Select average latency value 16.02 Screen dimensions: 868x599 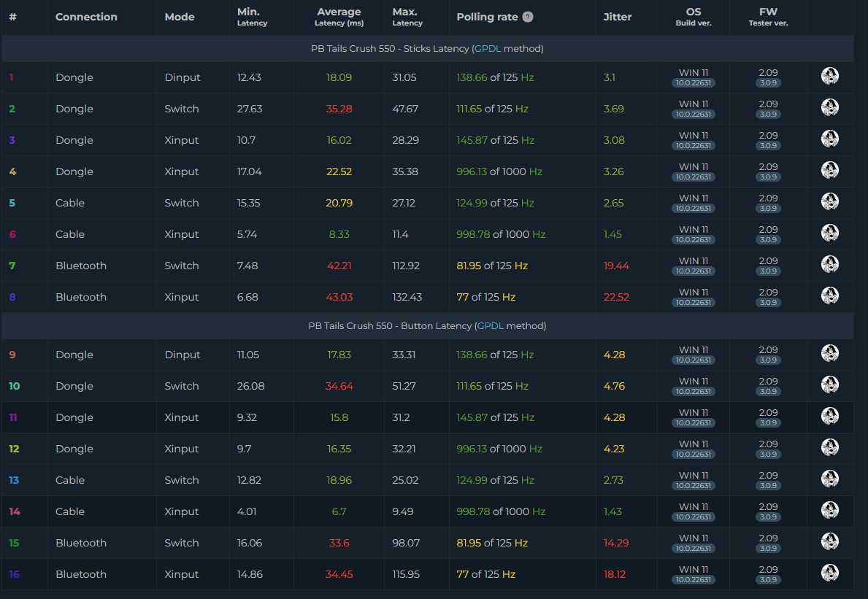339,141
